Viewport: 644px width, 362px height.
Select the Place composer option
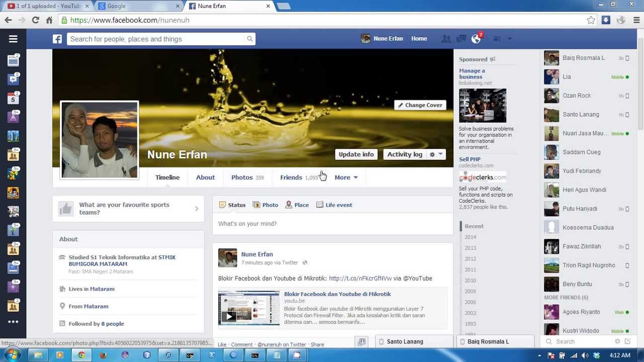pyautogui.click(x=297, y=205)
